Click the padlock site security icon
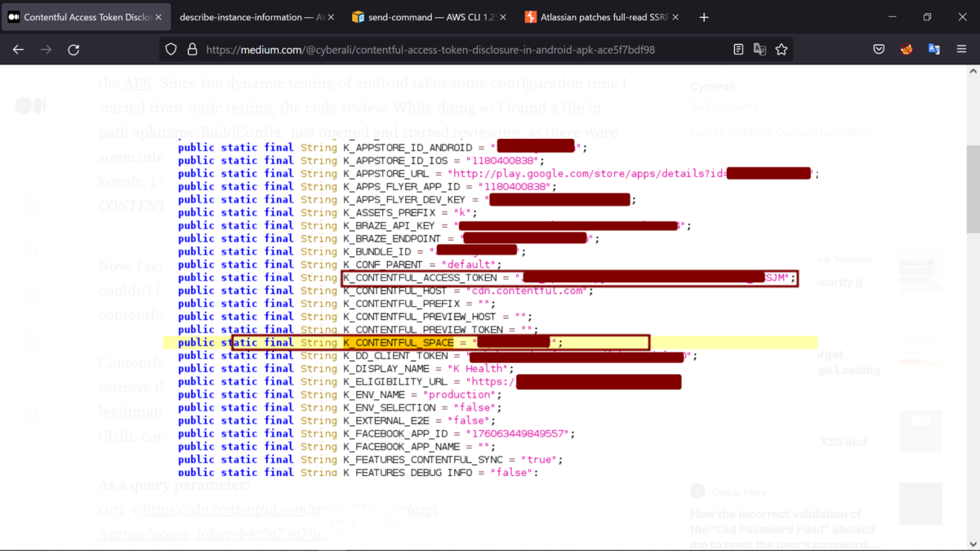Screen dimensions: 980x551 (192, 49)
